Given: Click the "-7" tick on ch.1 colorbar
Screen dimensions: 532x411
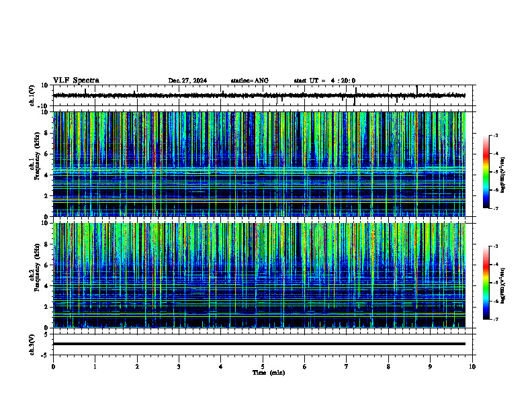Looking at the screenshot, I should (496, 208).
